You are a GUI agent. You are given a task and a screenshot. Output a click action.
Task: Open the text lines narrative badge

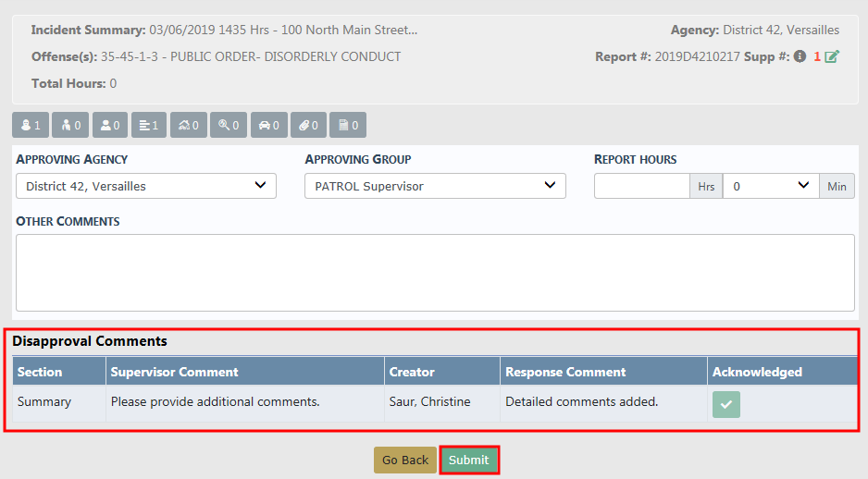(x=149, y=125)
